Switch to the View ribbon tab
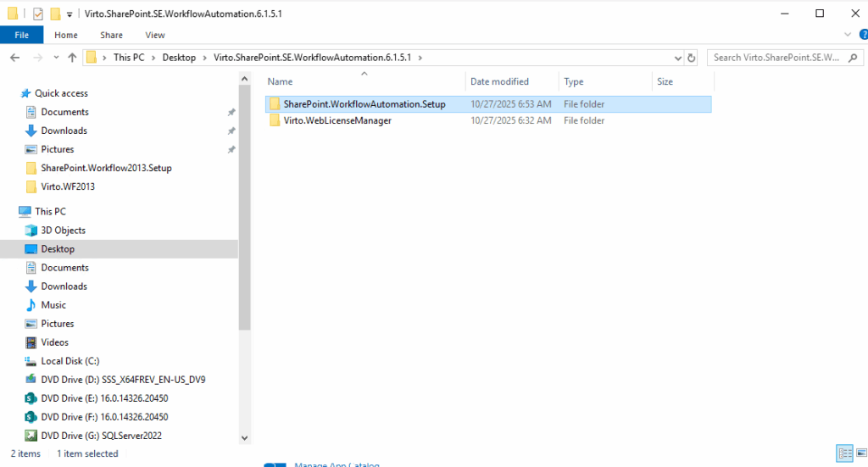This screenshot has width=868, height=467. 155,35
